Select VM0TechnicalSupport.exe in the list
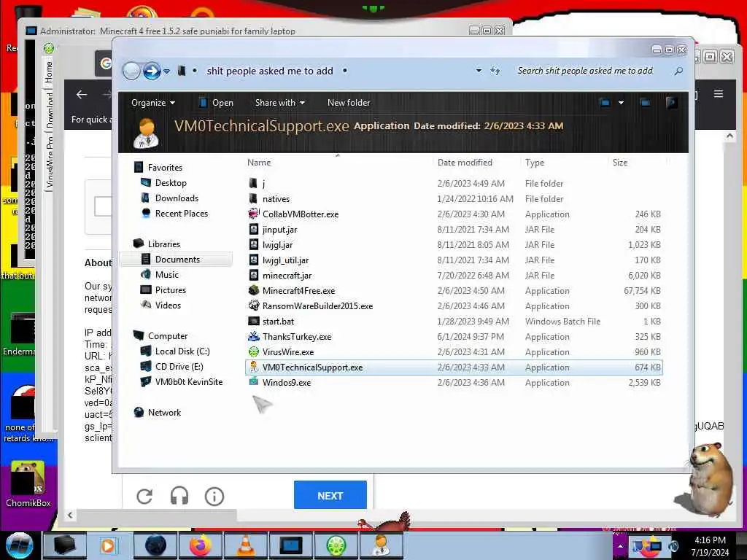The height and width of the screenshot is (560, 747). 454,367
